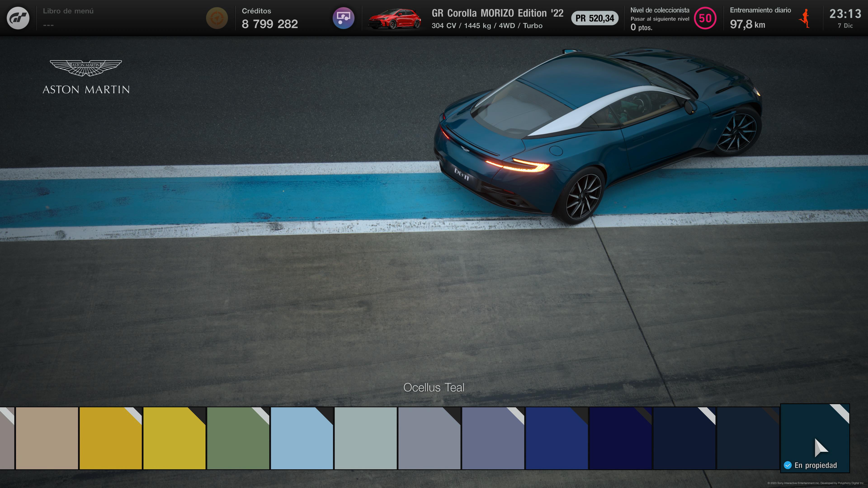Click the orange compass menu book icon

point(217,18)
